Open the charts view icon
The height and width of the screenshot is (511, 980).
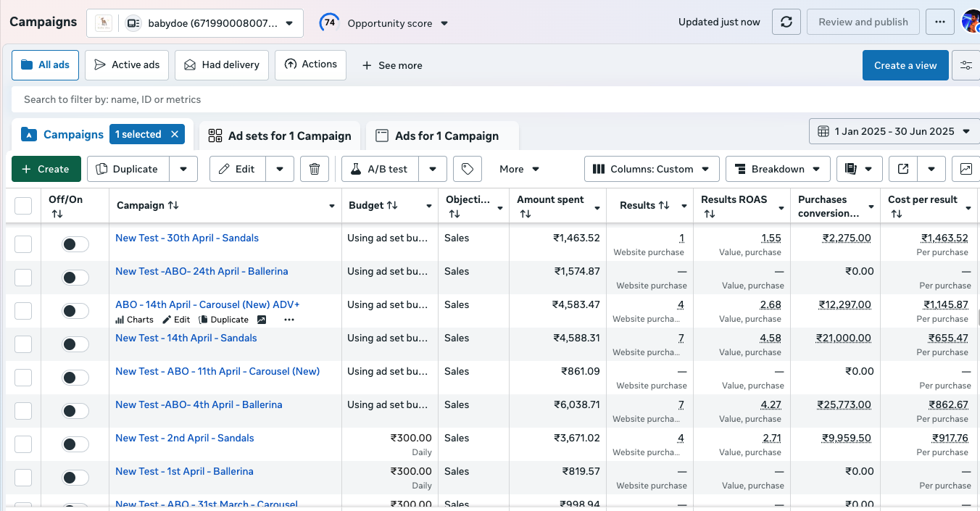coord(966,169)
